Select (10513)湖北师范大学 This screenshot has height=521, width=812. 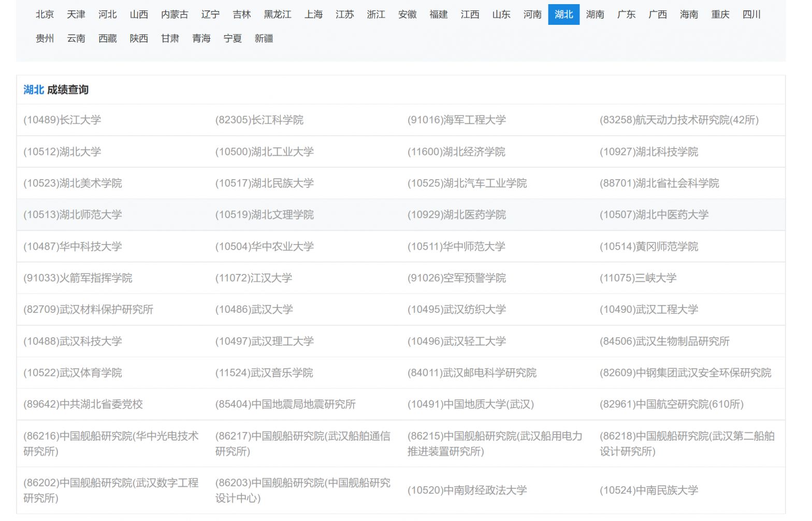pyautogui.click(x=72, y=215)
